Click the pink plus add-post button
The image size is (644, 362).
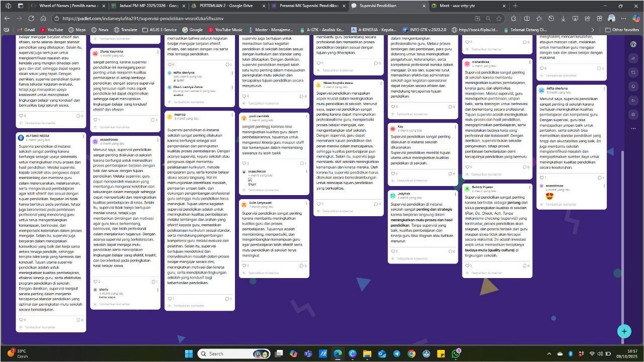tap(624, 331)
